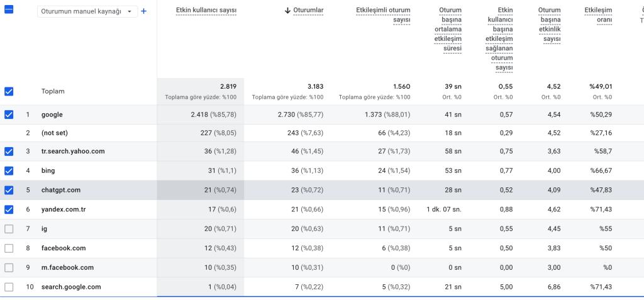Check the ig row checkbox
This screenshot has width=644, height=300.
pyautogui.click(x=9, y=229)
